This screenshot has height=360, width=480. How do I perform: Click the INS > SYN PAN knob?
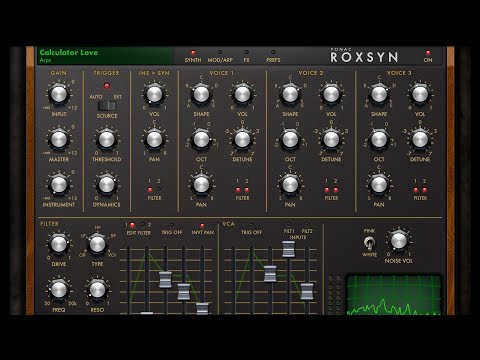(x=154, y=140)
